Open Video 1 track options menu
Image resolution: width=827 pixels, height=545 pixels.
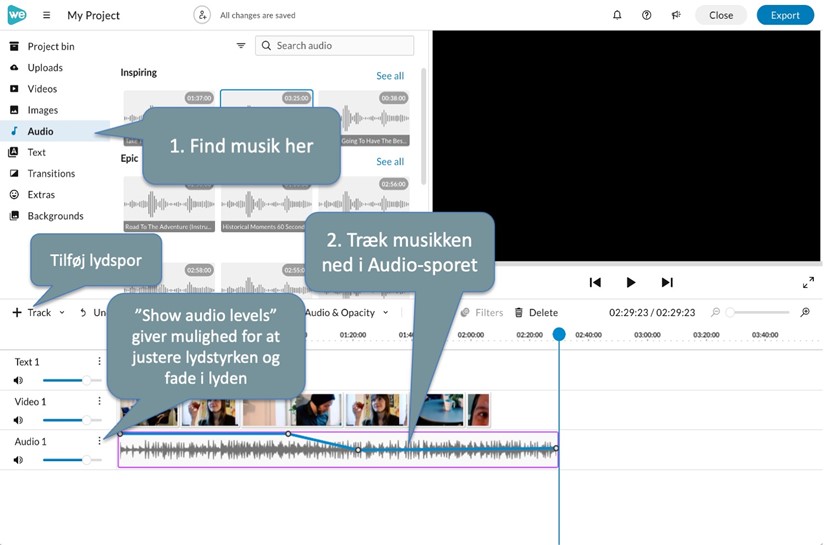coord(99,401)
